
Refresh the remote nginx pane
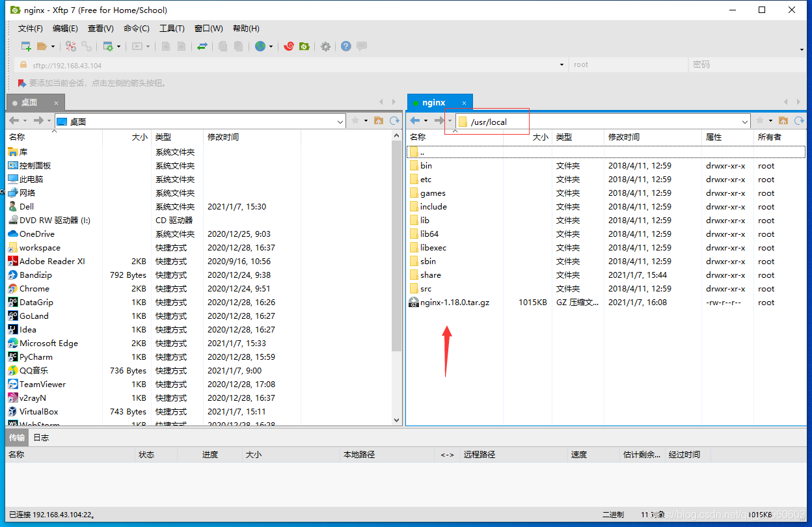tap(798, 120)
